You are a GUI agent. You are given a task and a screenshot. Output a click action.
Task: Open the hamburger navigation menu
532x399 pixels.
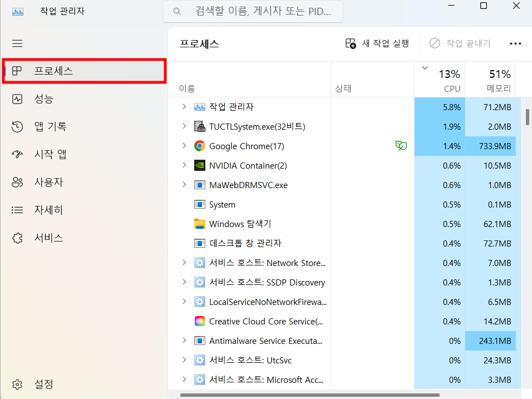17,43
